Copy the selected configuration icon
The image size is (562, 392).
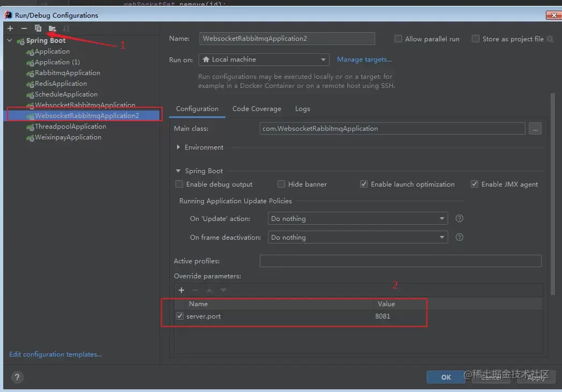(38, 28)
